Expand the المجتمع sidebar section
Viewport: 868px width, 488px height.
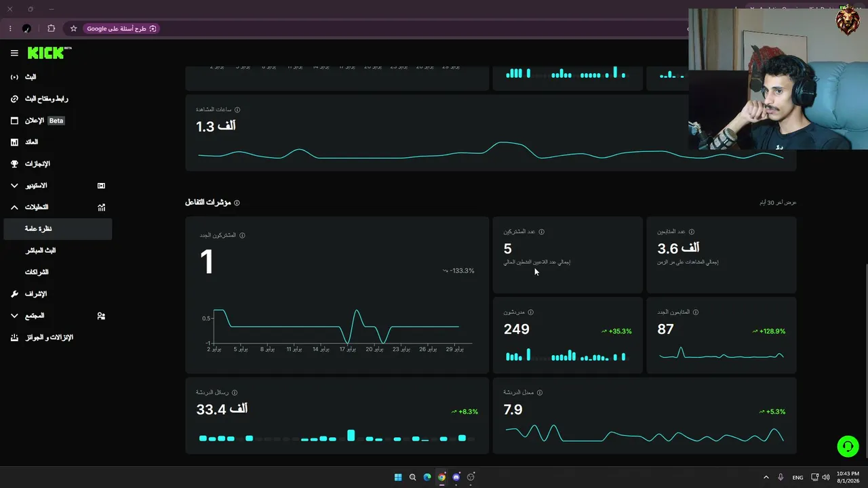tap(14, 316)
